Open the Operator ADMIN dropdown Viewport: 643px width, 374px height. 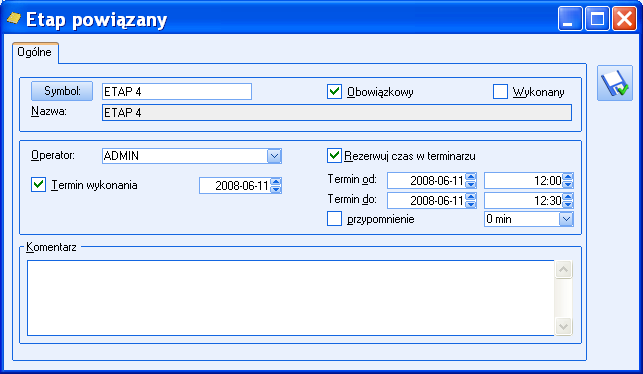coord(274,156)
